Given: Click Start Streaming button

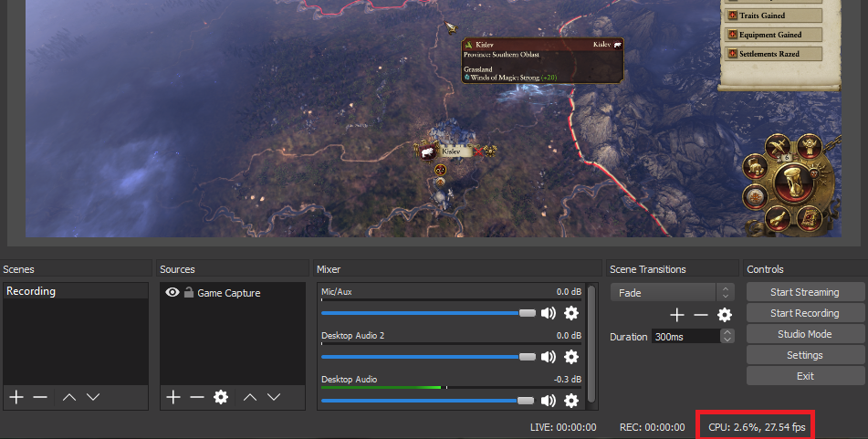Looking at the screenshot, I should coord(805,292).
